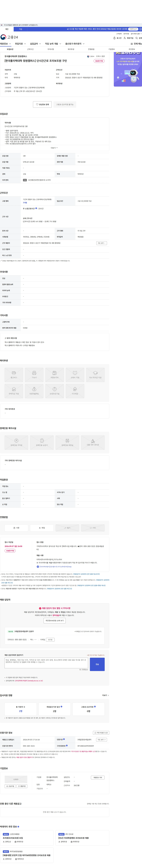The image size is (142, 868).
Task: Click the 장애인용 승강기 icon
Action: [42, 442]
